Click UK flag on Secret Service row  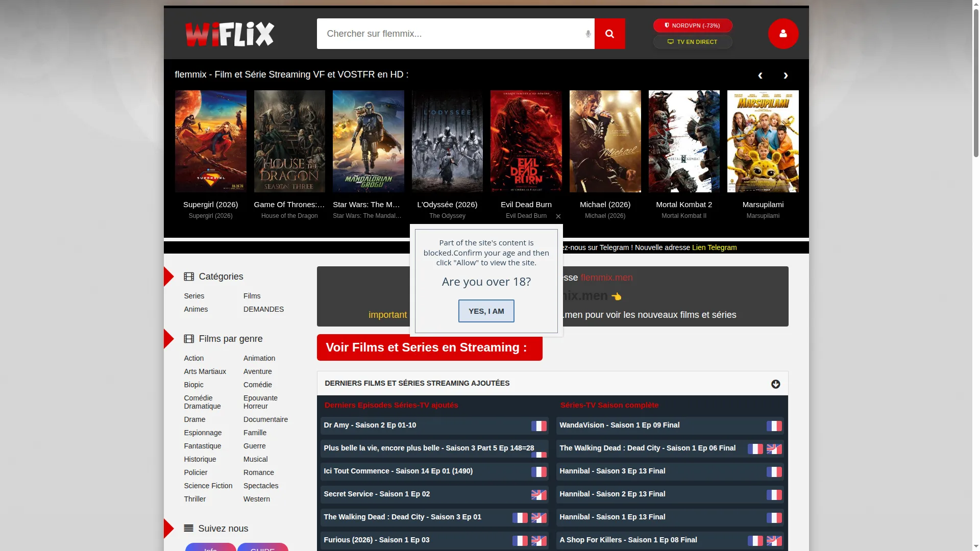(538, 495)
